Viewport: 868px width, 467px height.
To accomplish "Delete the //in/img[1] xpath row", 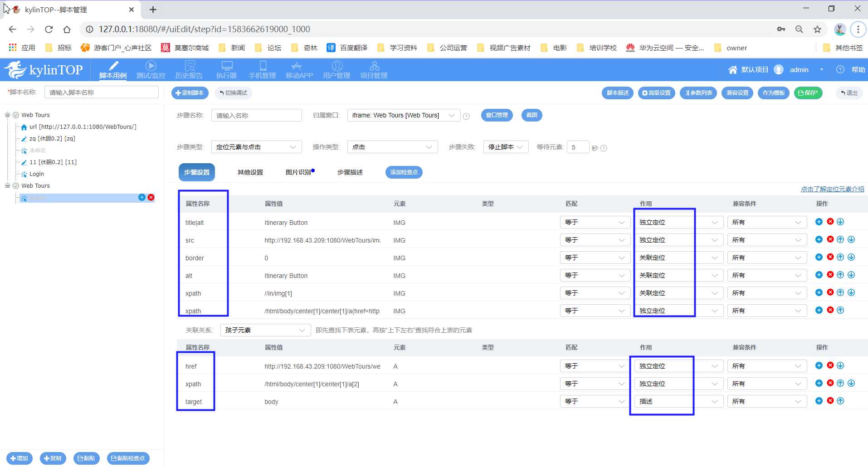I will (830, 292).
